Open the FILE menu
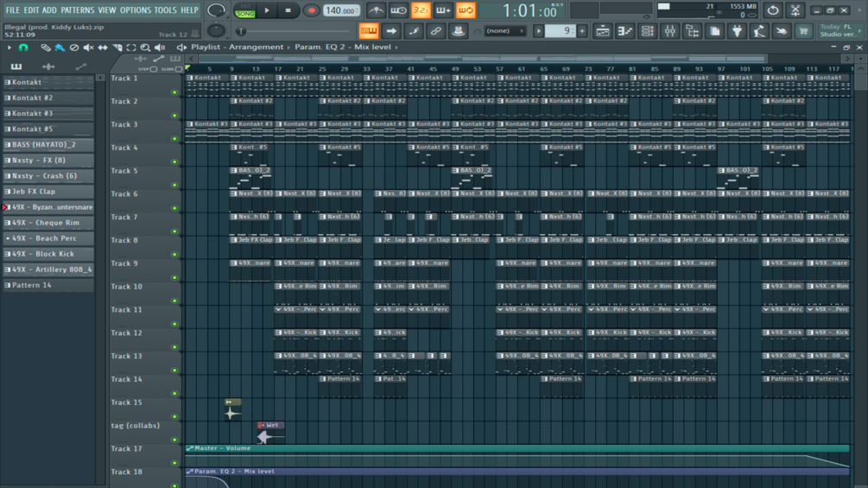The height and width of the screenshot is (488, 868). 12,10
